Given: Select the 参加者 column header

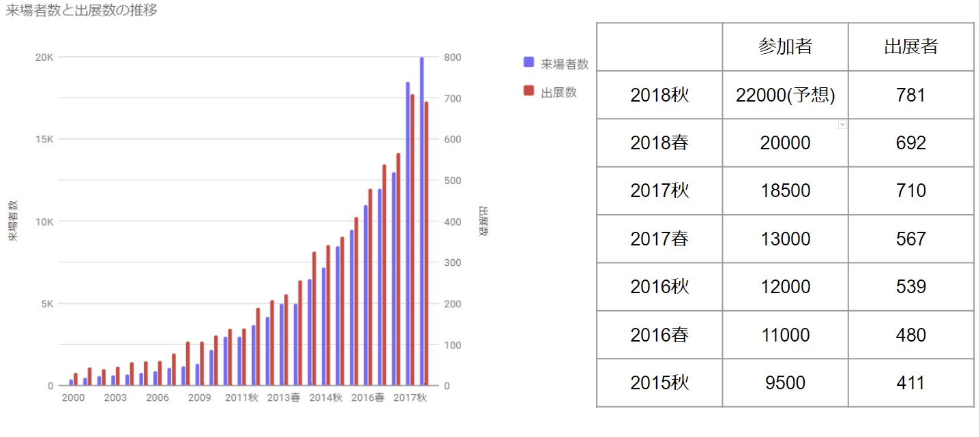Looking at the screenshot, I should [x=785, y=46].
